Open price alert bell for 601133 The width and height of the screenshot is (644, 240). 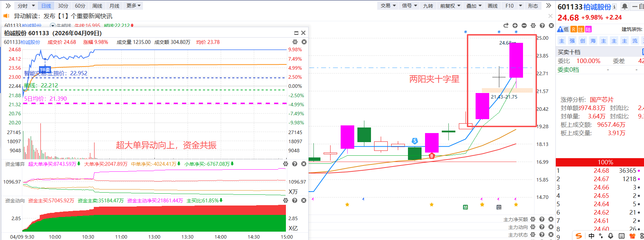(625, 7)
